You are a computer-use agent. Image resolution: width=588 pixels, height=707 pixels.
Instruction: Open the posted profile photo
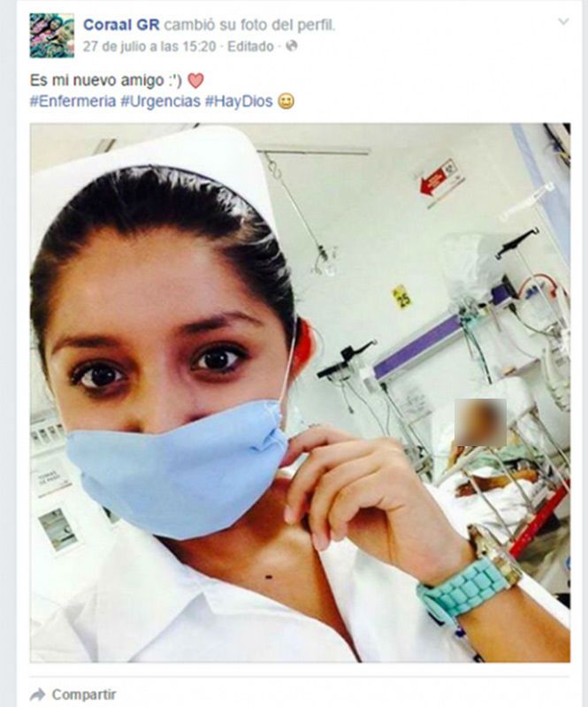click(x=300, y=392)
